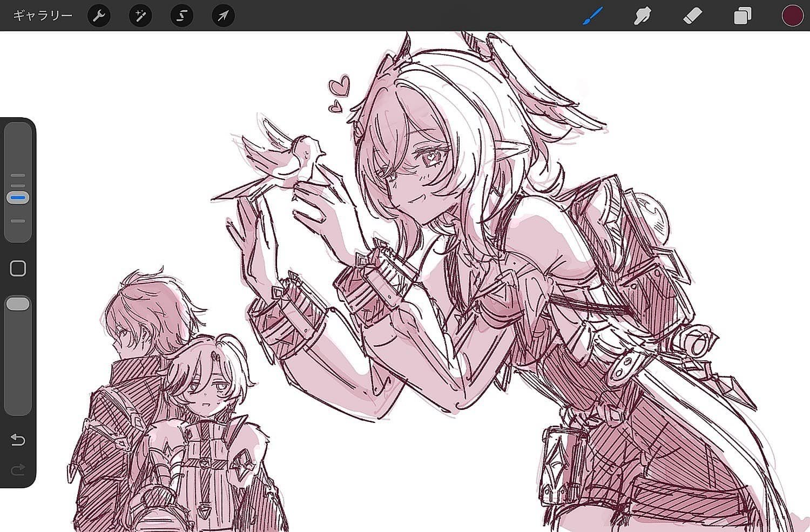Tap the square modify button in sidebar
This screenshot has height=532, width=810.
tap(18, 268)
